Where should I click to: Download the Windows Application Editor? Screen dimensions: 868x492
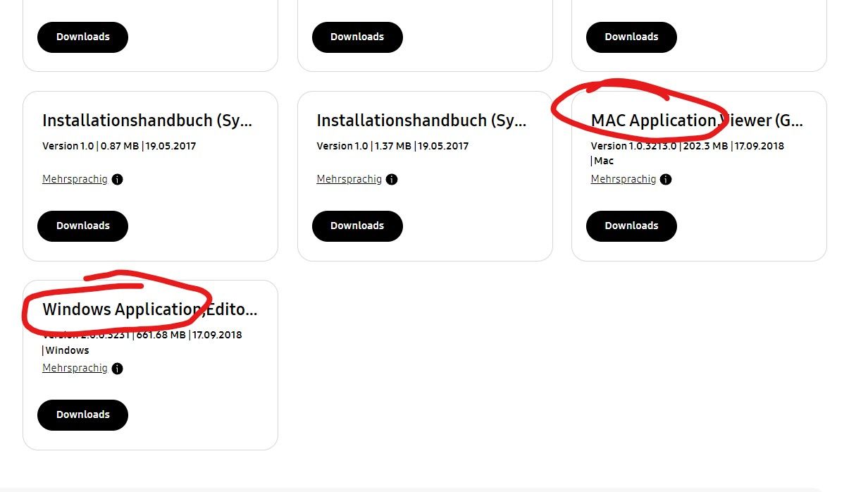coord(82,414)
